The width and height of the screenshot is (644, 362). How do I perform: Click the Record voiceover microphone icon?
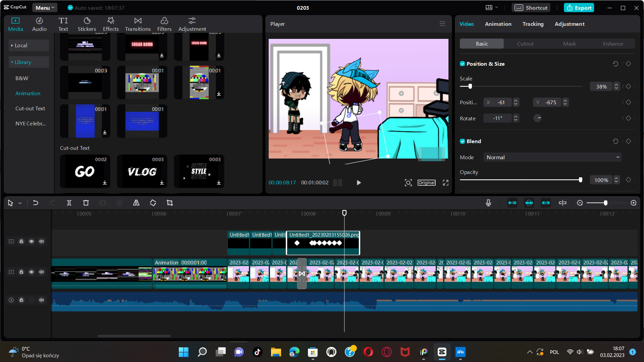[x=488, y=203]
